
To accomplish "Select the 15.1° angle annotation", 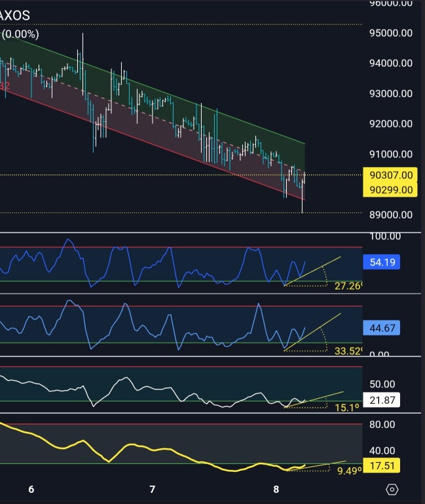I will pos(346,408).
